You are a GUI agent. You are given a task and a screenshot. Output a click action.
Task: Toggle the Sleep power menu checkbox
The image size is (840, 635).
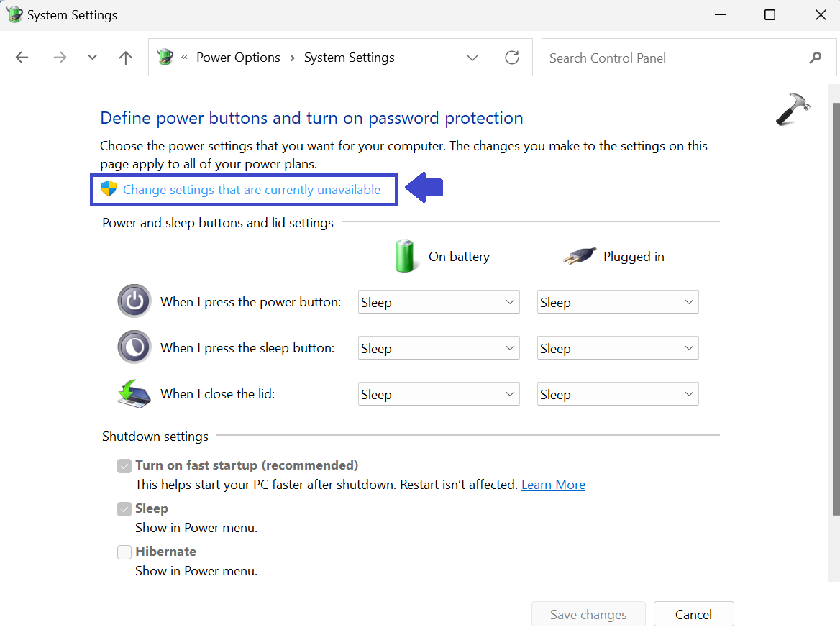(x=124, y=509)
